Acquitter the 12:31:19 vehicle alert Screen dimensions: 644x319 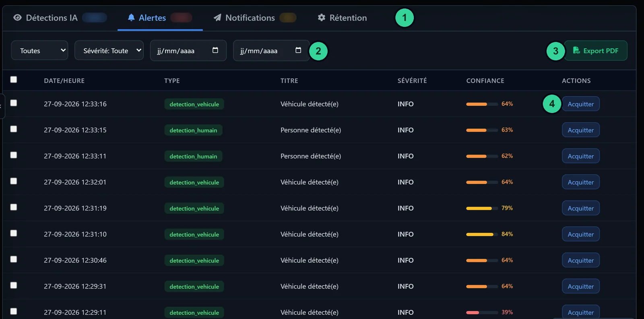click(581, 208)
